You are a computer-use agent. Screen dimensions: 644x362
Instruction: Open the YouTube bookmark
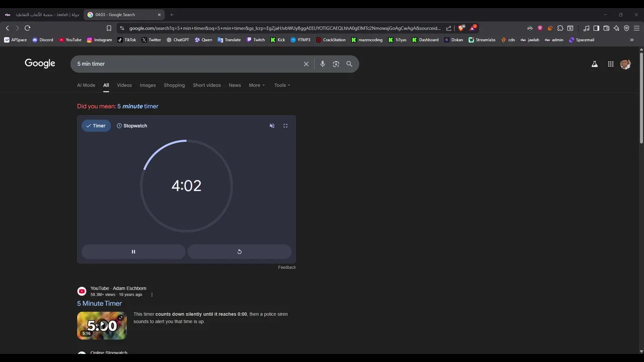70,40
